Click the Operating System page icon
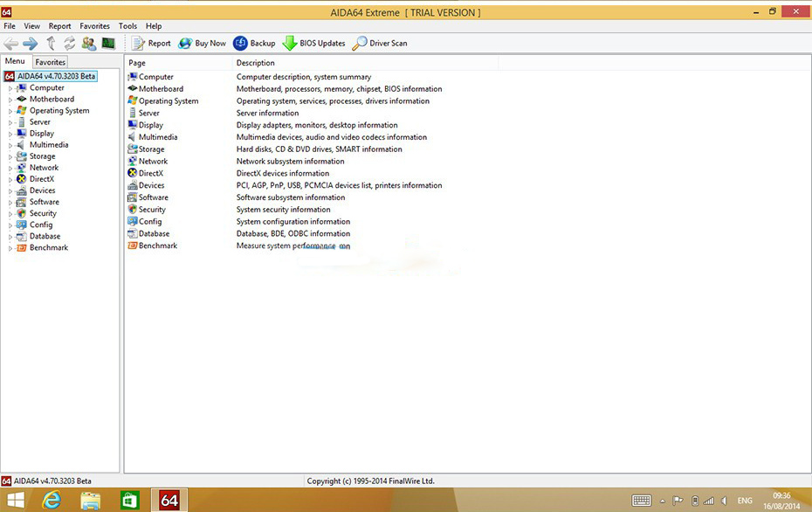 133,100
